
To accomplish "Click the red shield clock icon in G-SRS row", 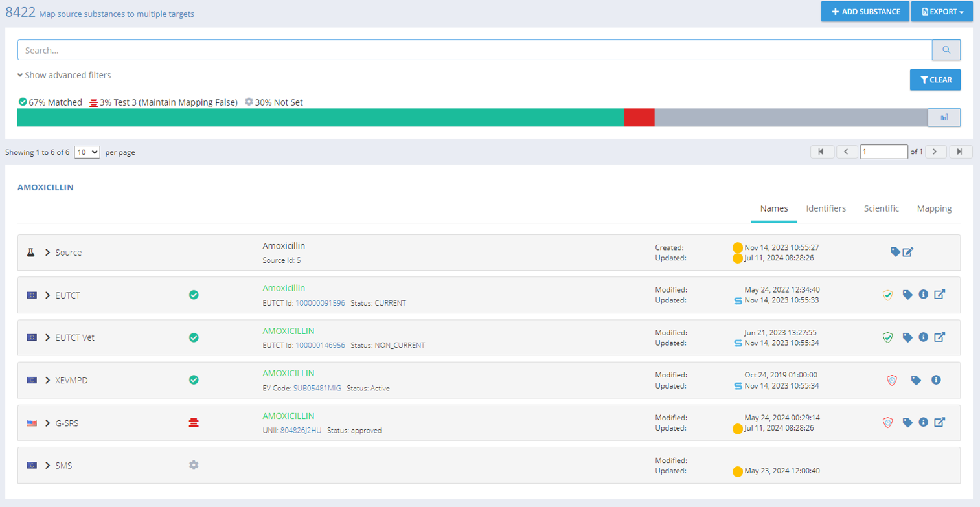I will 887,422.
